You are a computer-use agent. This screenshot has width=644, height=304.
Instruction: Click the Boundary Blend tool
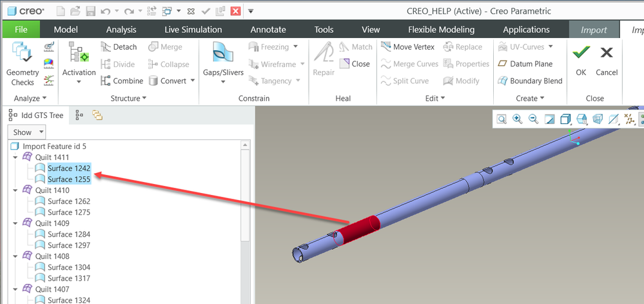point(530,81)
